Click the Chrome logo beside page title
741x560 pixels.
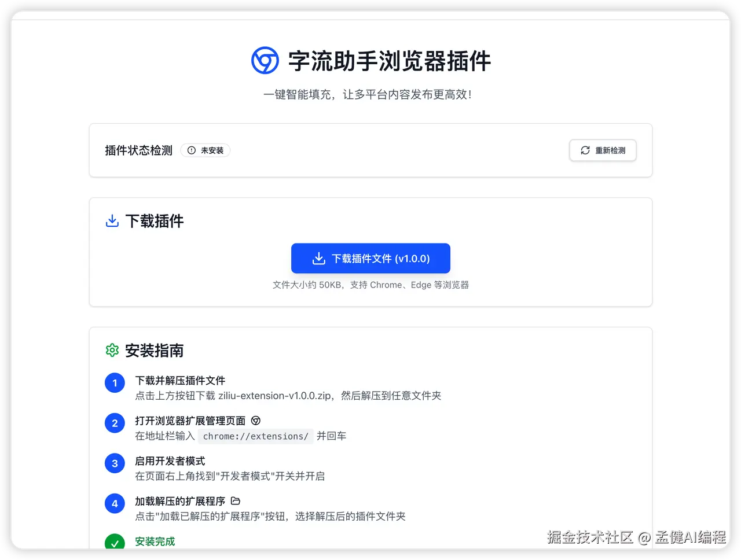click(265, 60)
